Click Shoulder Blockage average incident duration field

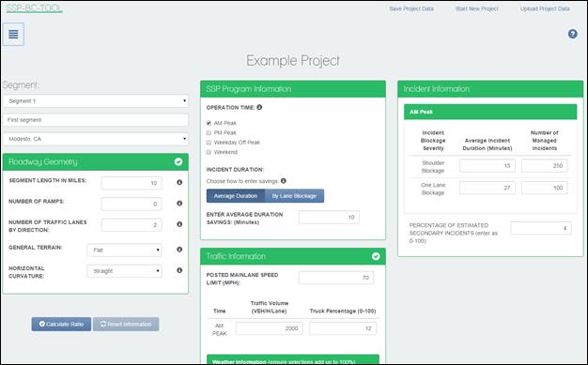click(487, 166)
